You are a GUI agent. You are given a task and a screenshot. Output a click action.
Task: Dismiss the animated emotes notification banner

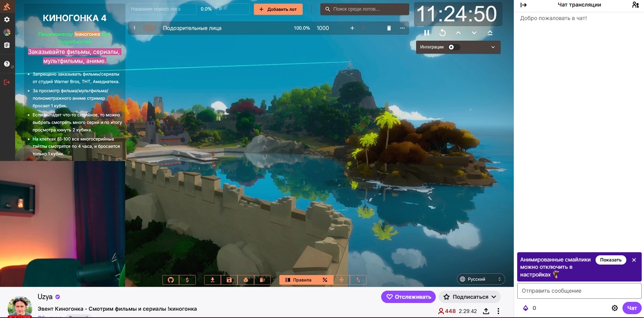tap(634, 260)
